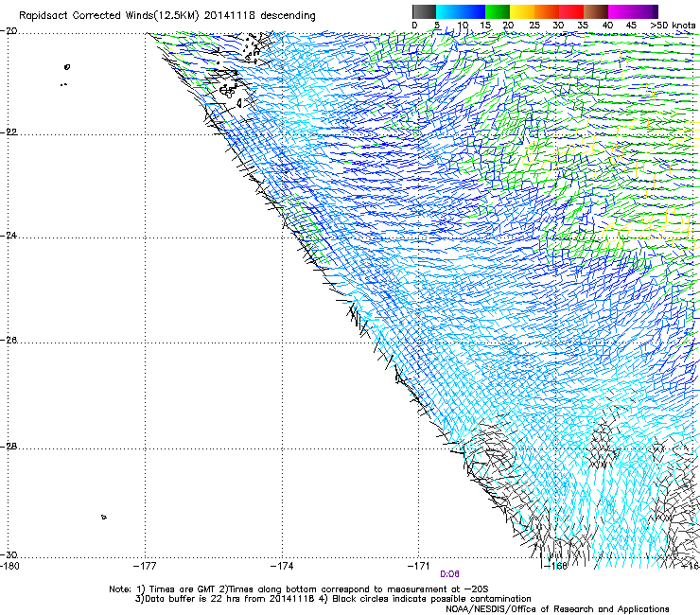Click the small island outline near -30 latitude
Viewport: 700px width, 615px height.
[103, 518]
